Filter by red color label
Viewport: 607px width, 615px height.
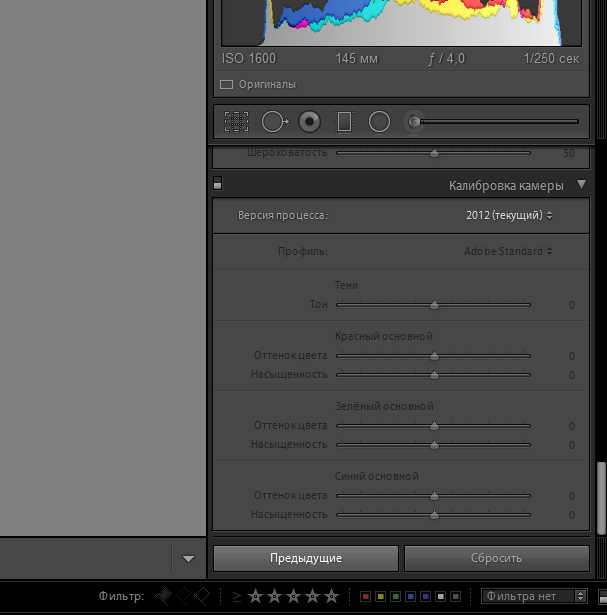coord(365,597)
